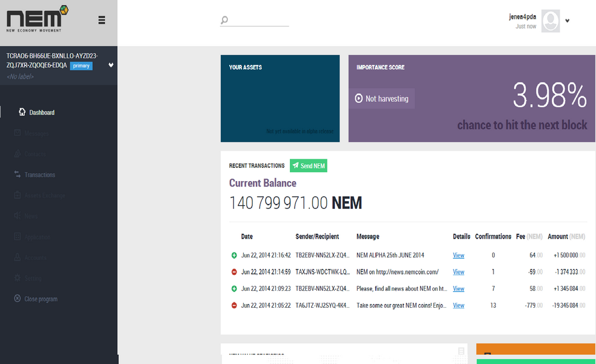Select the 140 799 971.00 NEM balance

point(295,203)
